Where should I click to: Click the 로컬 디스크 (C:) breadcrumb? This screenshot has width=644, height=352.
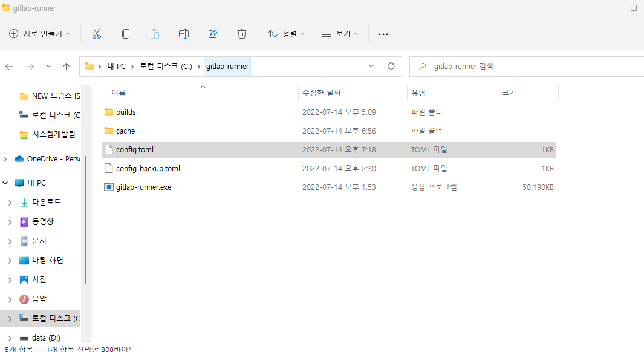point(166,66)
